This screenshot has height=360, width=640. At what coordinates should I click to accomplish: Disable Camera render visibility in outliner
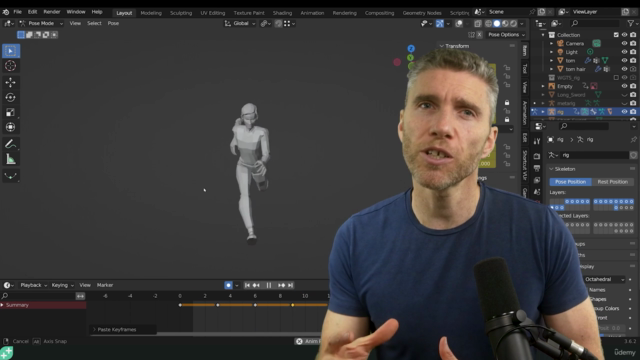(x=633, y=43)
